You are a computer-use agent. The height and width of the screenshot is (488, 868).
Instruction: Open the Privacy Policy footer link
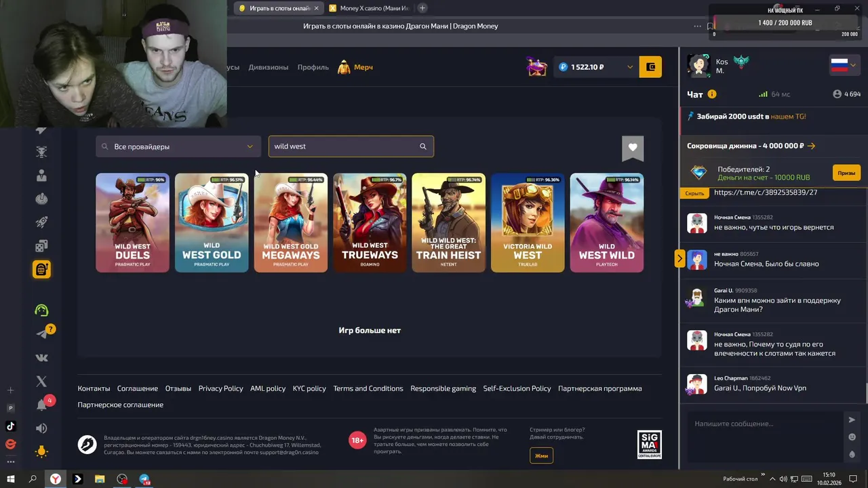pos(220,388)
